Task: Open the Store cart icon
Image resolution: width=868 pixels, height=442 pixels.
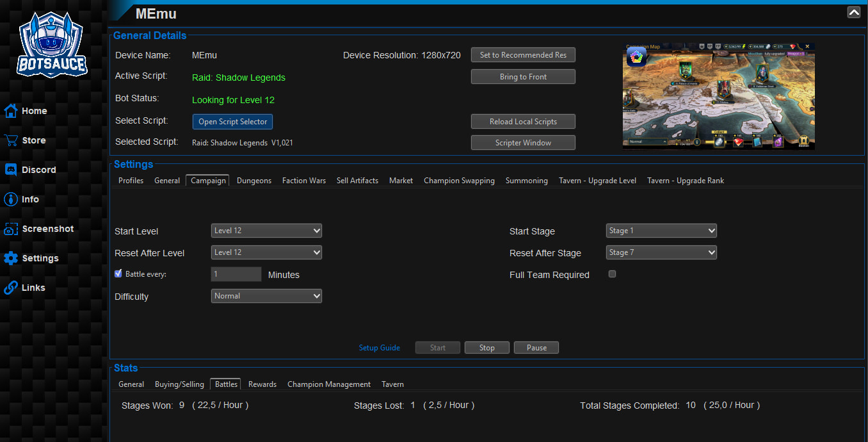Action: [x=10, y=140]
